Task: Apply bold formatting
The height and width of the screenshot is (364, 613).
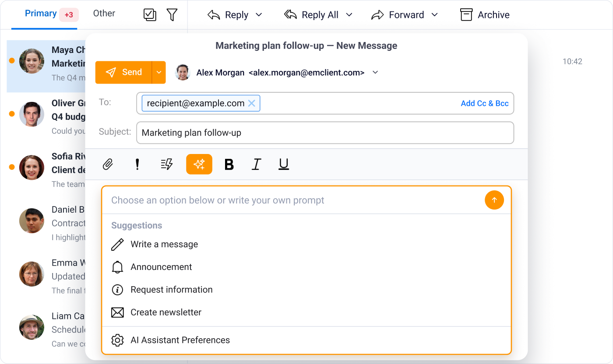Action: click(x=229, y=164)
